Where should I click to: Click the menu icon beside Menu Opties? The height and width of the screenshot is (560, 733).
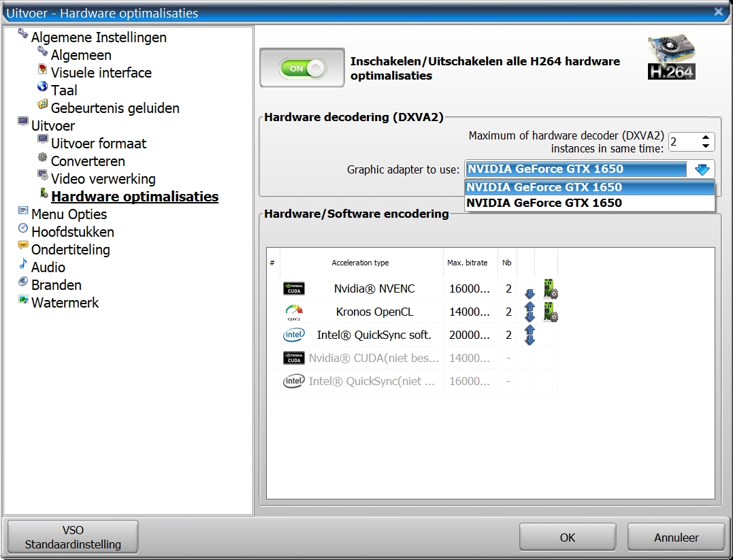22,210
